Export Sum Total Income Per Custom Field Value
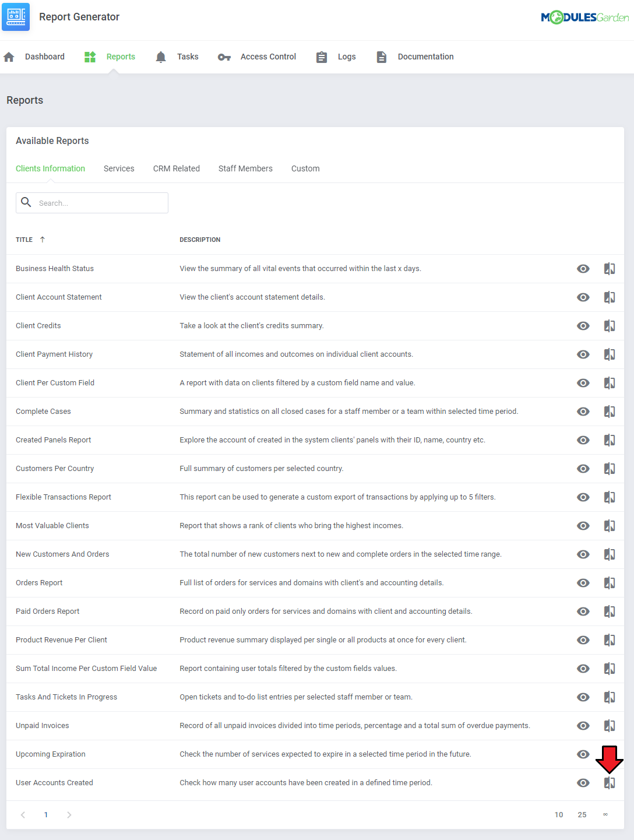 tap(610, 669)
